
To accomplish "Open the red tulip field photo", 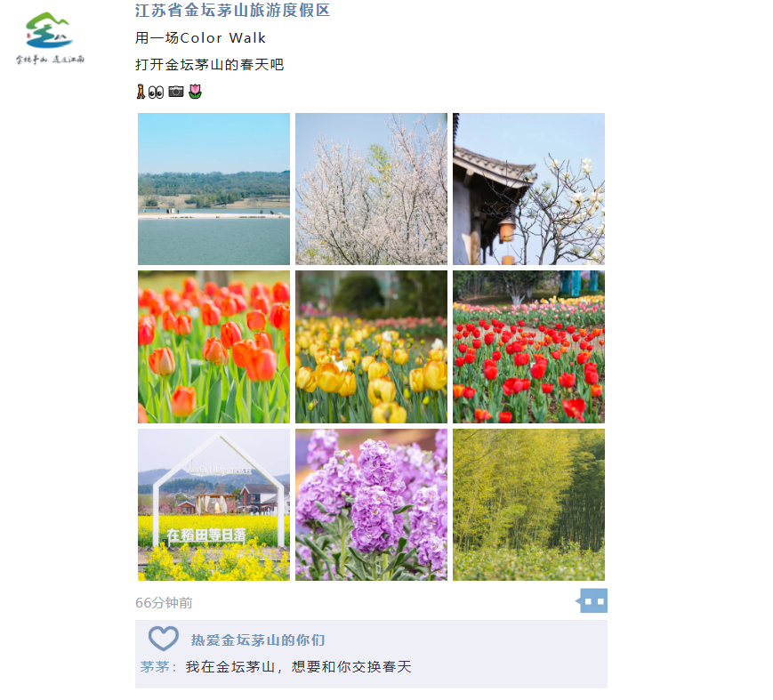I will tap(528, 347).
